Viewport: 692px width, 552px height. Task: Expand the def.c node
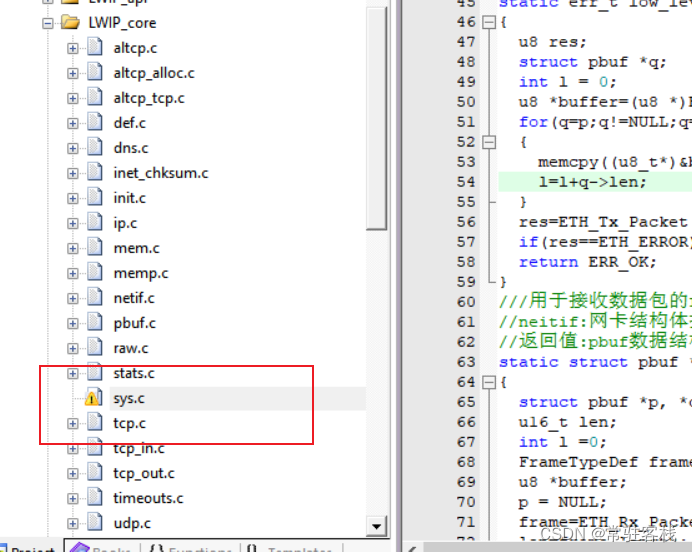click(73, 124)
